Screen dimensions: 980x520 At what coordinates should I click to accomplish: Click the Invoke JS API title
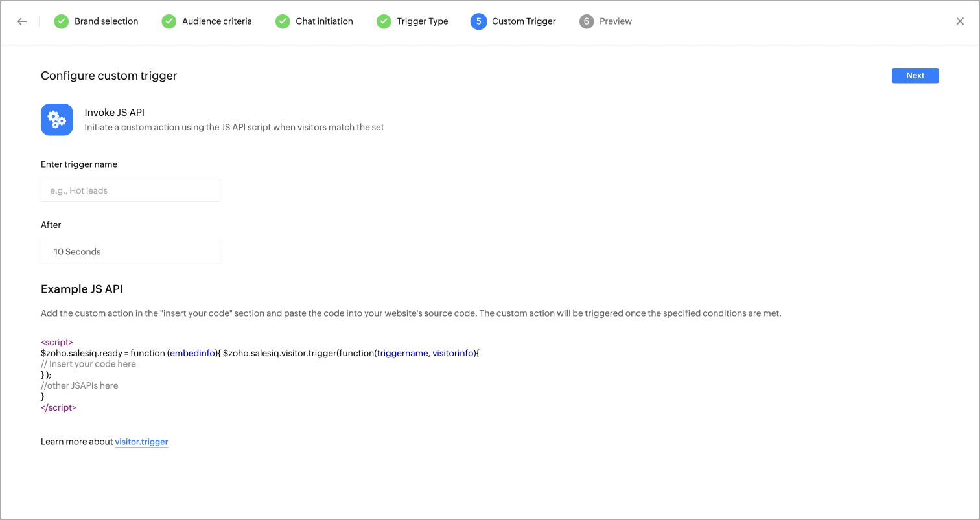(x=115, y=113)
